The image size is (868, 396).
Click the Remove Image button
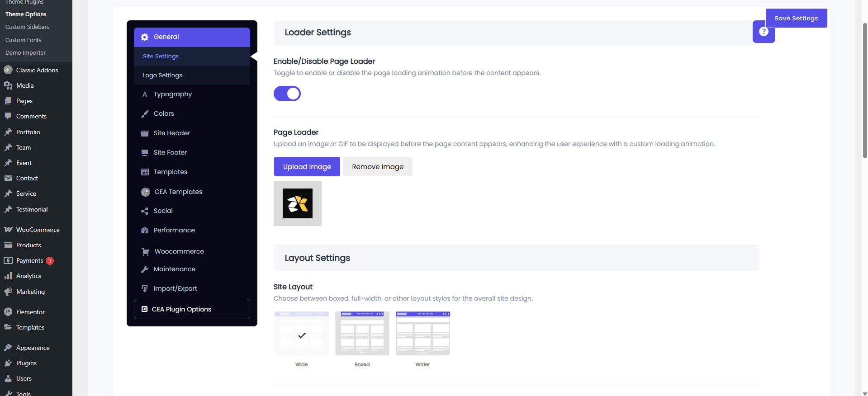pos(377,167)
